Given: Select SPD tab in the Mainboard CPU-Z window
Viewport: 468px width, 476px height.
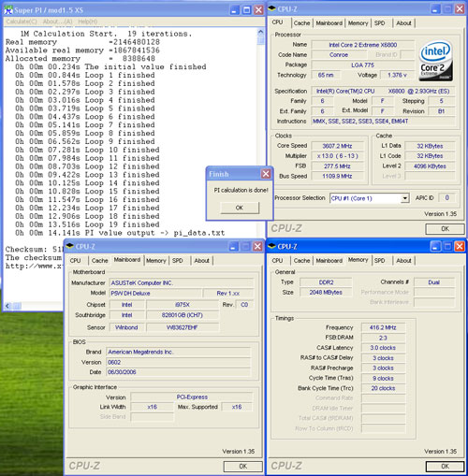Looking at the screenshot, I should [178, 261].
